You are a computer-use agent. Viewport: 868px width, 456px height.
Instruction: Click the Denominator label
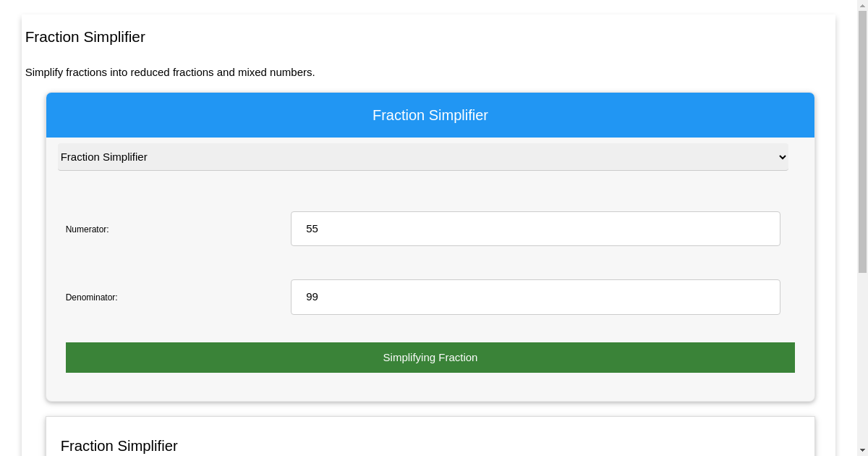pyautogui.click(x=91, y=297)
